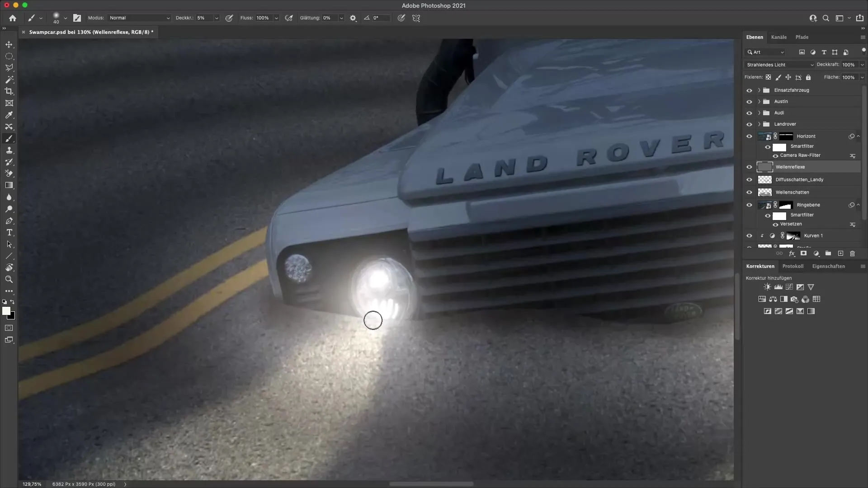Open the blending mode dropdown showing Strahlendes Licht
The width and height of the screenshot is (868, 488).
[778, 65]
